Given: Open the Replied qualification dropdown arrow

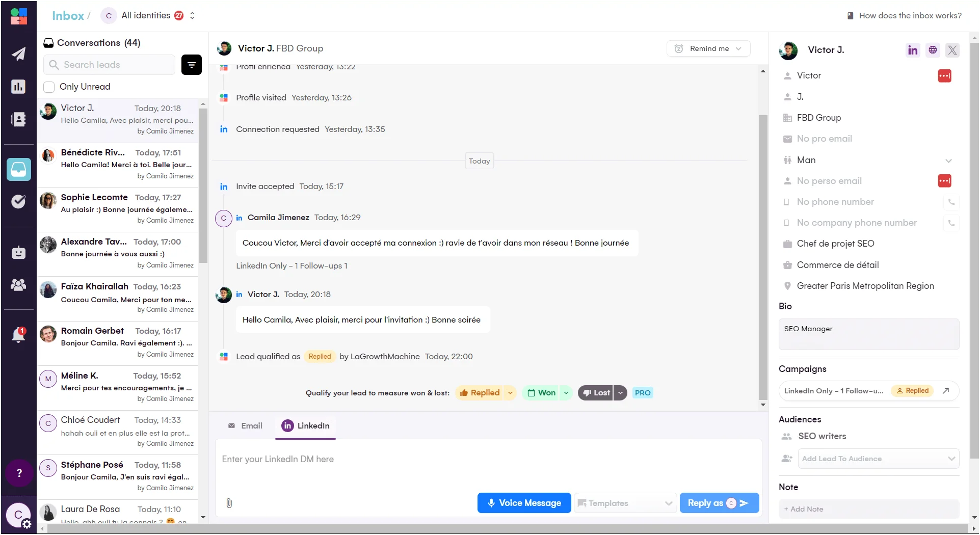Looking at the screenshot, I should pos(510,393).
